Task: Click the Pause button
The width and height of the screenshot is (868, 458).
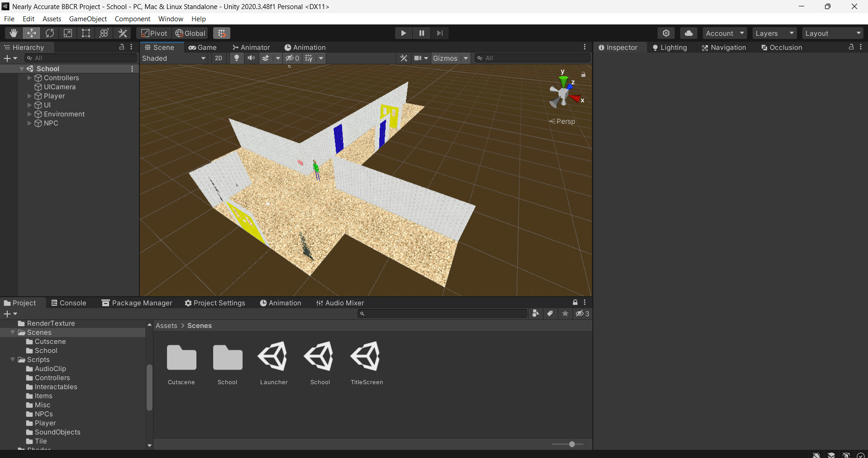Action: tap(422, 33)
